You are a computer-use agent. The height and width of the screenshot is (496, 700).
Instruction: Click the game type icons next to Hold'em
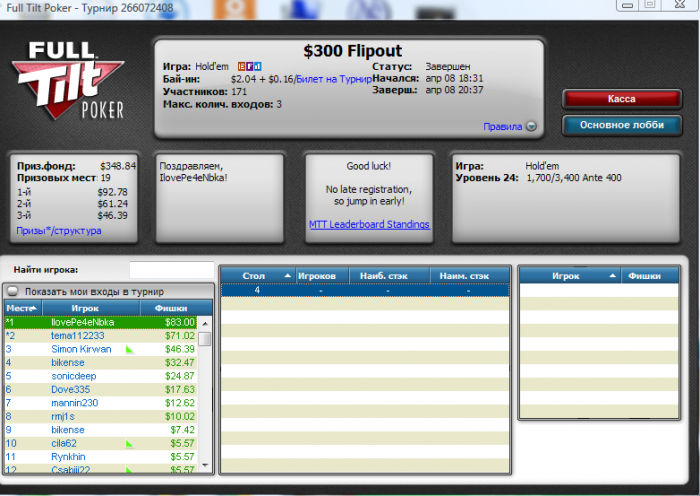tap(250, 67)
